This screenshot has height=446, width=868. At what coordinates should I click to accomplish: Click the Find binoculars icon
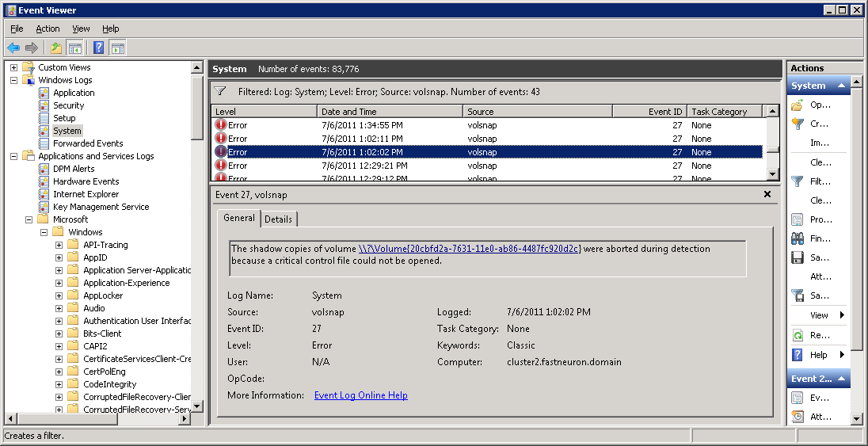pos(798,238)
